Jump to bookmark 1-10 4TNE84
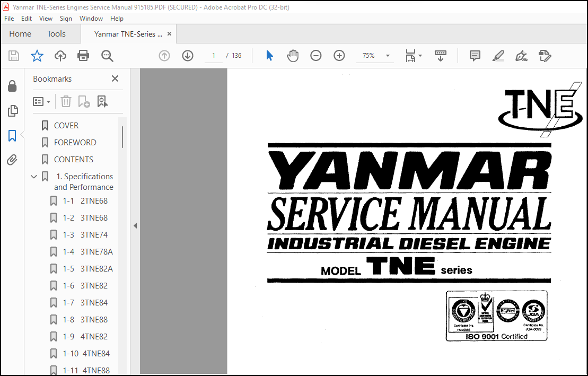The height and width of the screenshot is (376, 588). tap(86, 354)
